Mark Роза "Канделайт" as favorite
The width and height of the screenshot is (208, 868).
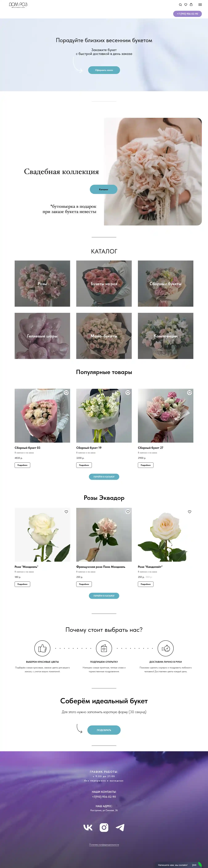189,512
